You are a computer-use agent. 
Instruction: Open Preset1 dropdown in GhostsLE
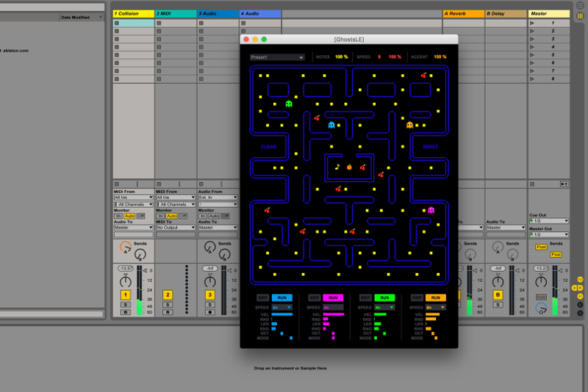tap(277, 57)
